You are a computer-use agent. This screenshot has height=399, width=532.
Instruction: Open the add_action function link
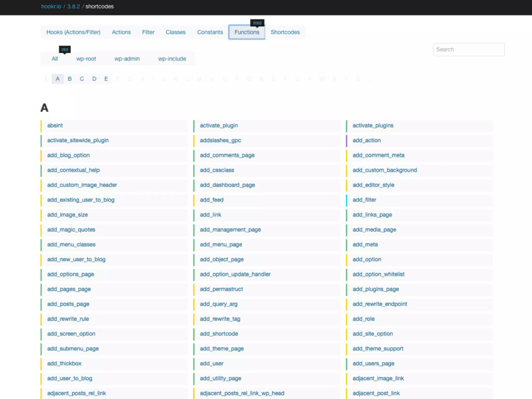pos(367,140)
